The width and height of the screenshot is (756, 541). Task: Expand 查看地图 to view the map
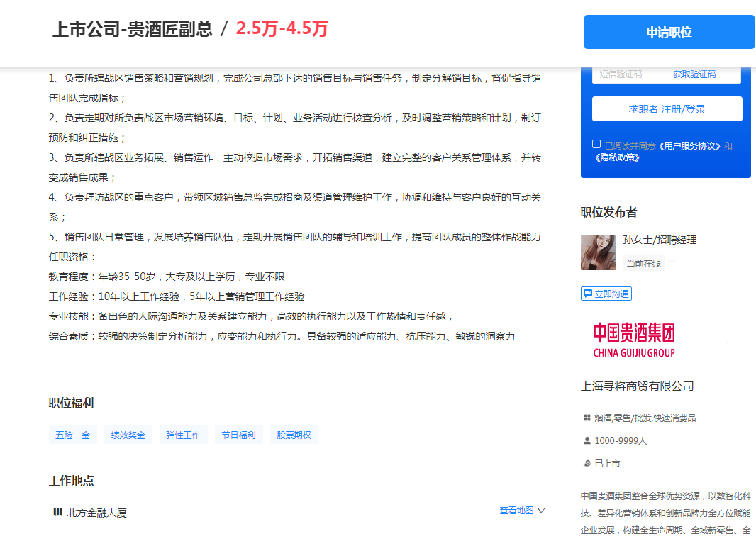pyautogui.click(x=517, y=510)
